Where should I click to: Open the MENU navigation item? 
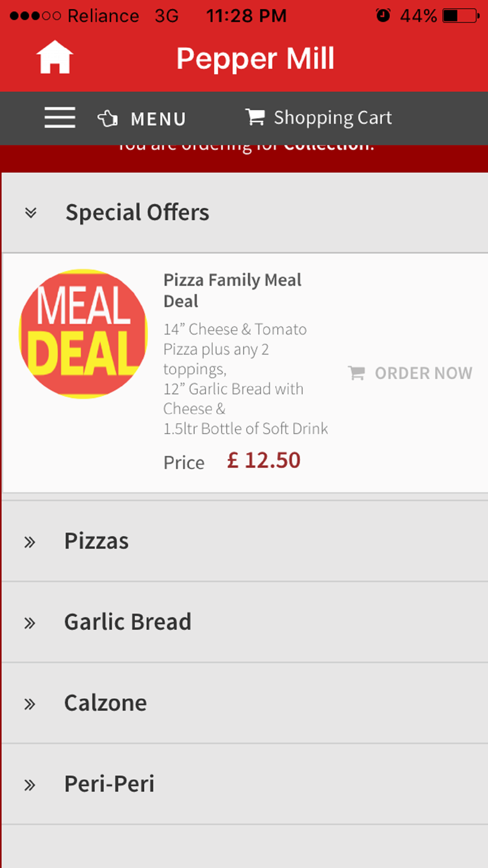(158, 119)
